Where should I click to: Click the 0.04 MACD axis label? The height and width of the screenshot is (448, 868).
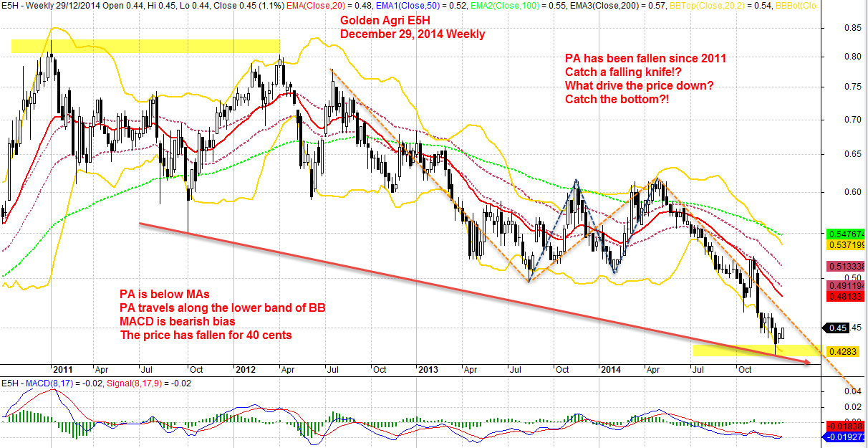coord(852,391)
